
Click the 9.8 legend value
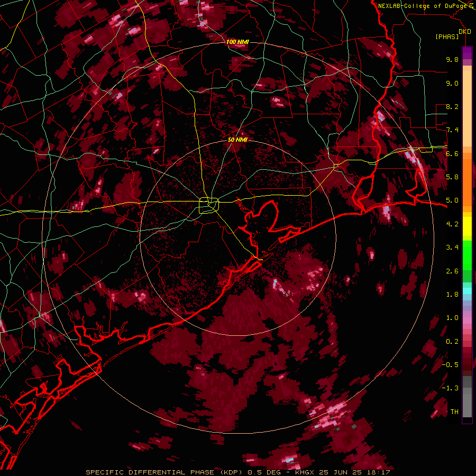(452, 59)
